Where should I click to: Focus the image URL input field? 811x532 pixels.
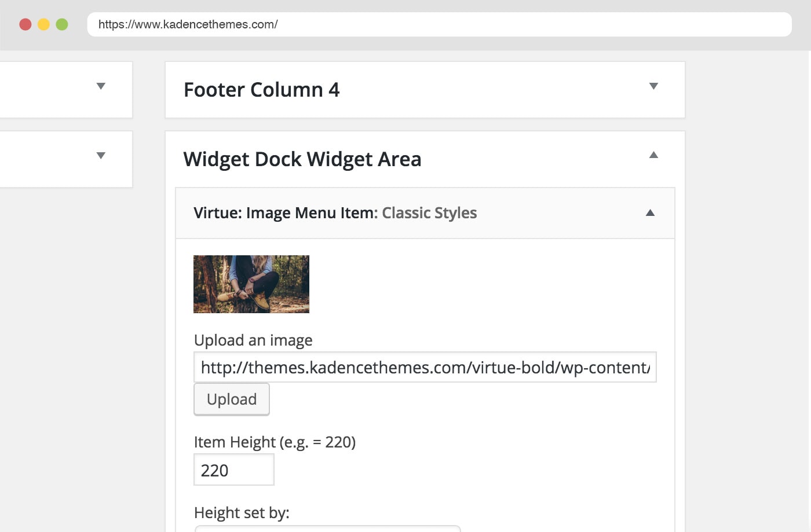425,367
